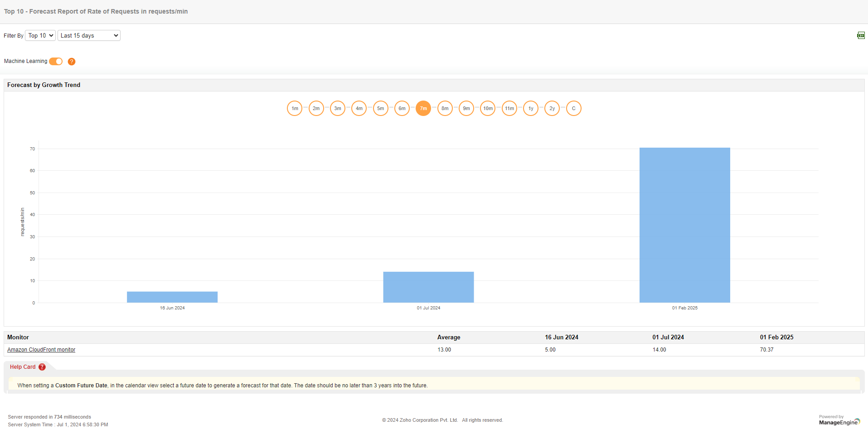
Task: Open the Amazon CloudFront monitor link
Action: click(41, 349)
